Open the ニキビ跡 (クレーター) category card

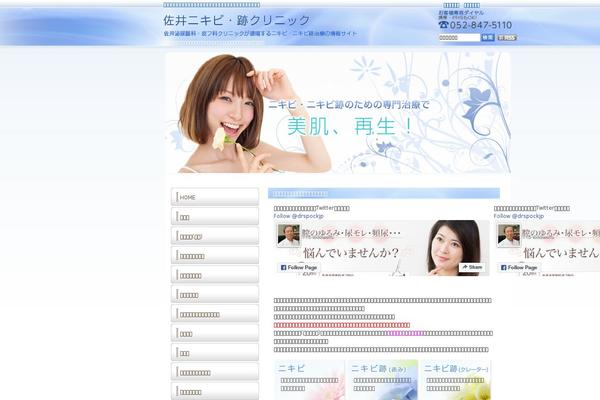point(455,380)
